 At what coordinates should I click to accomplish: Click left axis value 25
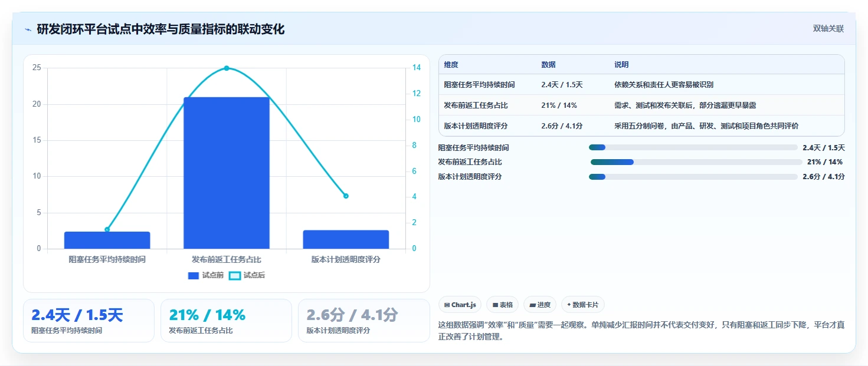click(x=37, y=68)
